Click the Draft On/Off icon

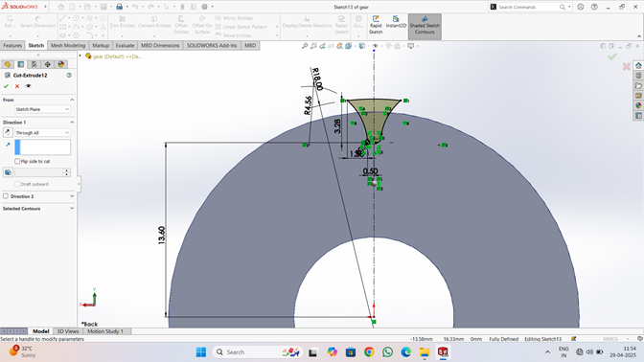pyautogui.click(x=8, y=172)
